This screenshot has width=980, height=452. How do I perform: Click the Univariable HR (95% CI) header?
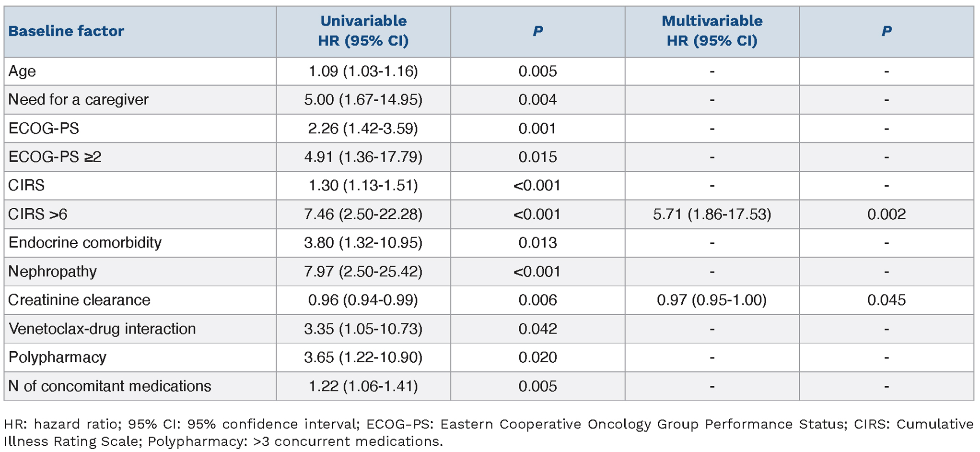click(363, 31)
